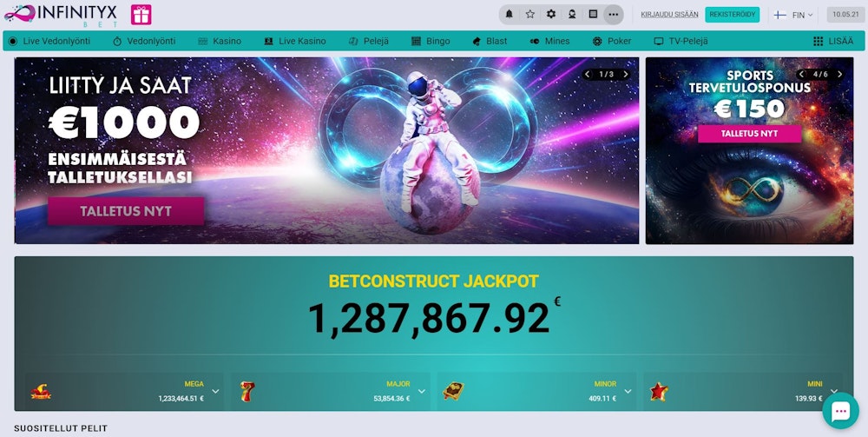Advance main banner with next arrow (1/3)

(x=626, y=74)
